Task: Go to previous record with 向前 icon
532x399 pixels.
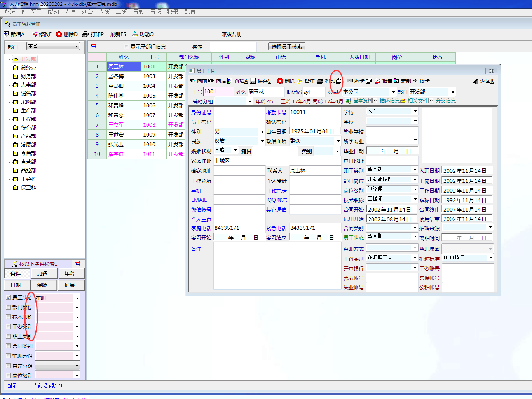Action: click(192, 81)
